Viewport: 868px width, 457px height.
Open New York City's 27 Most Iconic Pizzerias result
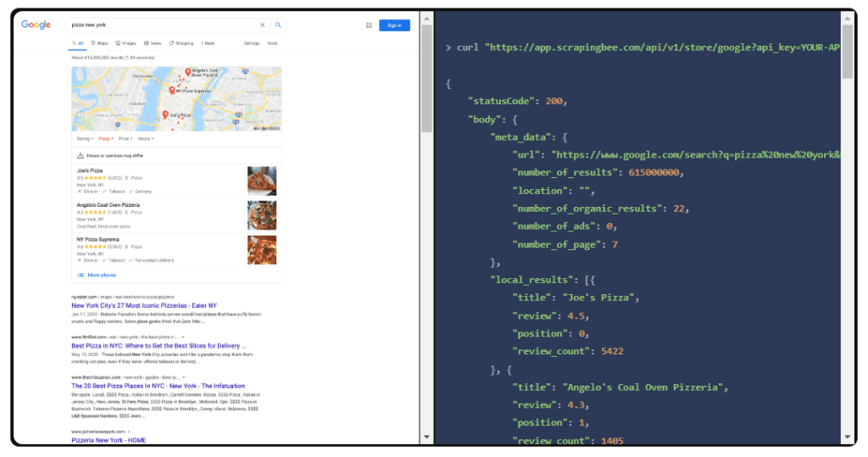144,306
